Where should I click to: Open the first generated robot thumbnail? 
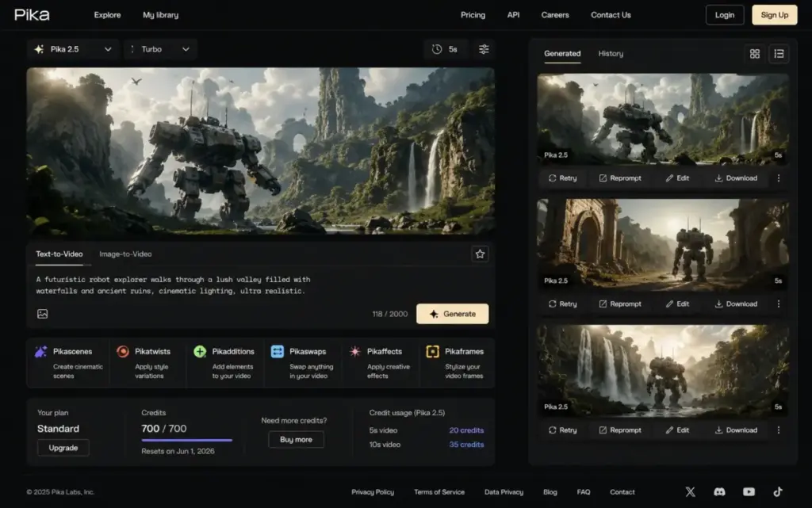(x=663, y=120)
